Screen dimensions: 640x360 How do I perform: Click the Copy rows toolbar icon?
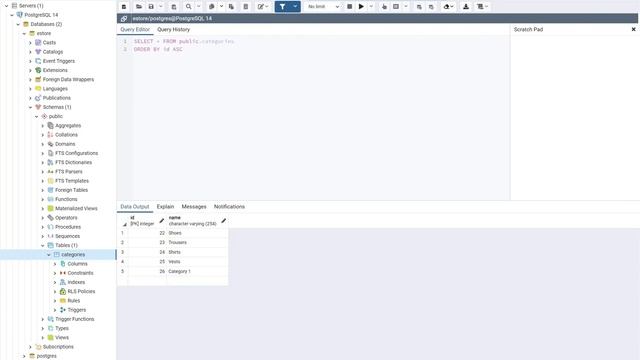tap(211, 7)
